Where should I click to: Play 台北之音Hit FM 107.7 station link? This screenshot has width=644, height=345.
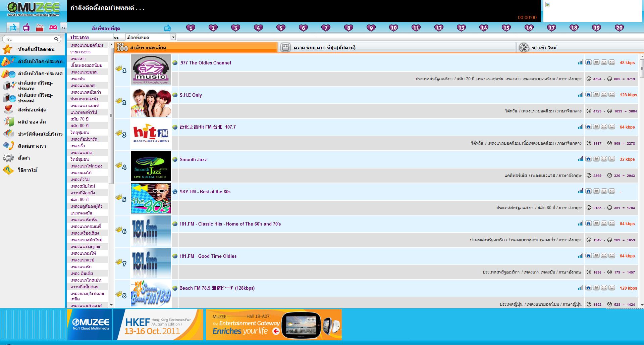coord(208,127)
